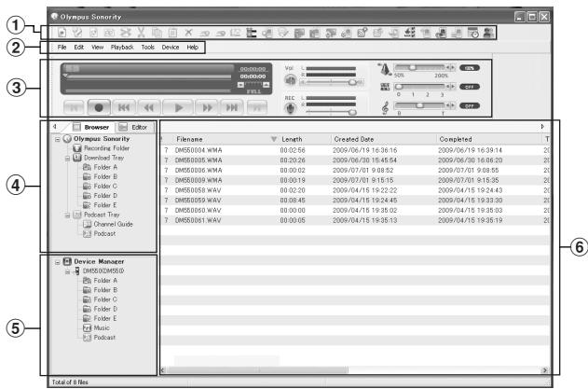Click the X Delete icon in toolbar

188,33
